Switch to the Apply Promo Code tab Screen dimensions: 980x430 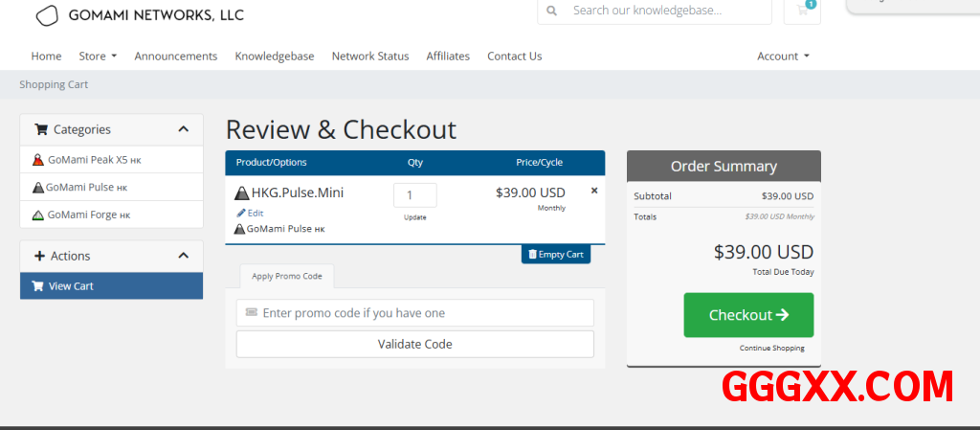tap(287, 276)
